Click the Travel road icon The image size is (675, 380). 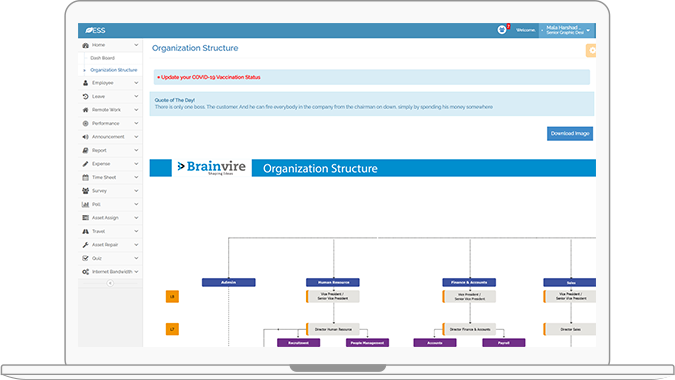point(85,231)
